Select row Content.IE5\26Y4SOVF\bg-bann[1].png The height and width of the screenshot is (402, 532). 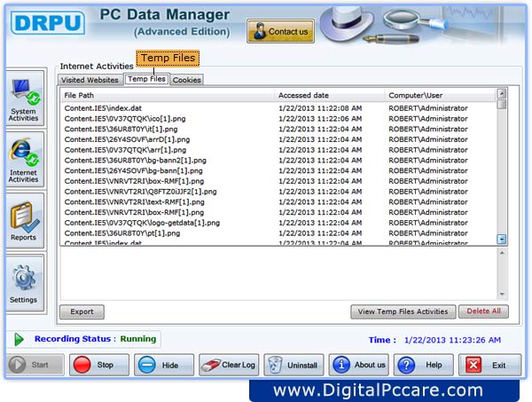pyautogui.click(x=278, y=170)
